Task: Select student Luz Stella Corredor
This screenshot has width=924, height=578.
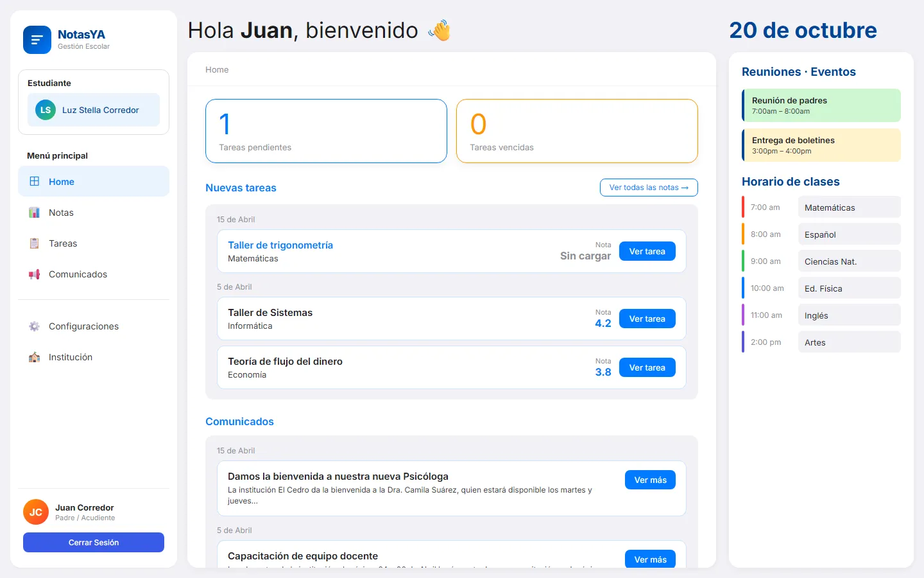Action: (94, 110)
